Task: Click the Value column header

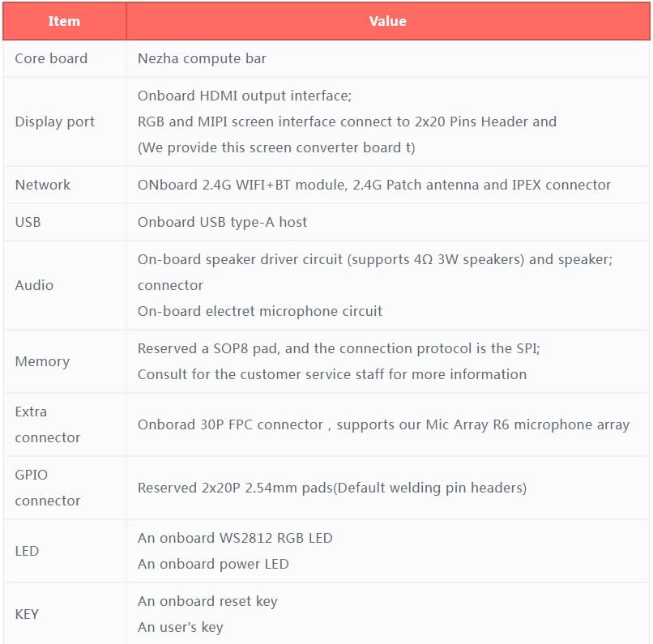Action: coord(387,22)
